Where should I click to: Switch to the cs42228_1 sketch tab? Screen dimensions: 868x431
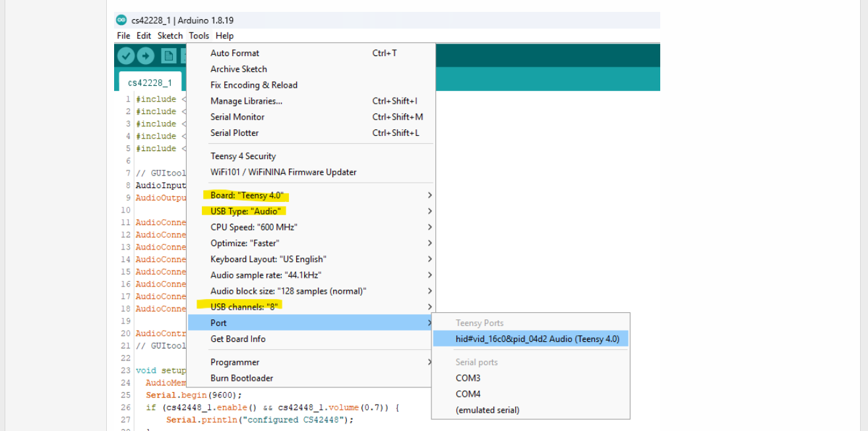(150, 83)
